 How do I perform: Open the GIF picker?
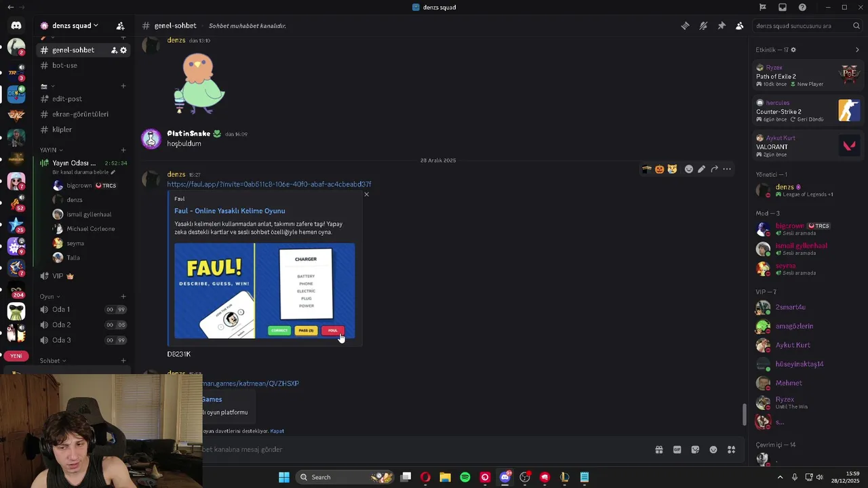click(677, 449)
